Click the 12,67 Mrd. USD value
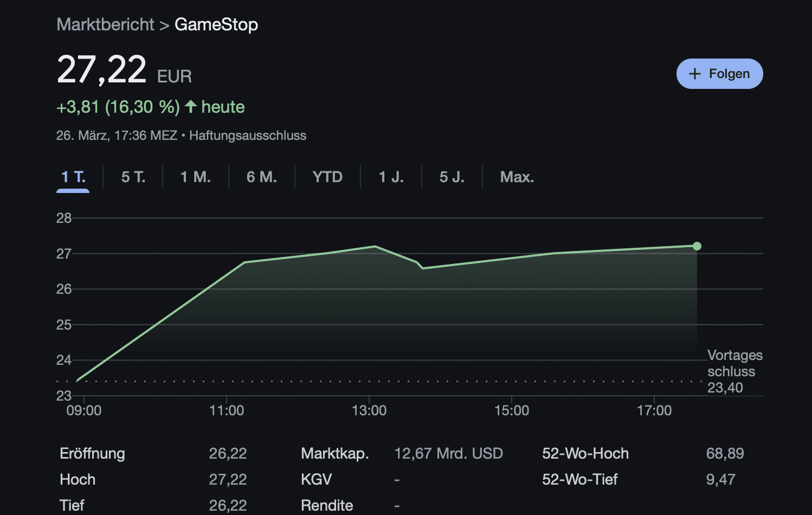This screenshot has height=515, width=812. click(x=449, y=453)
